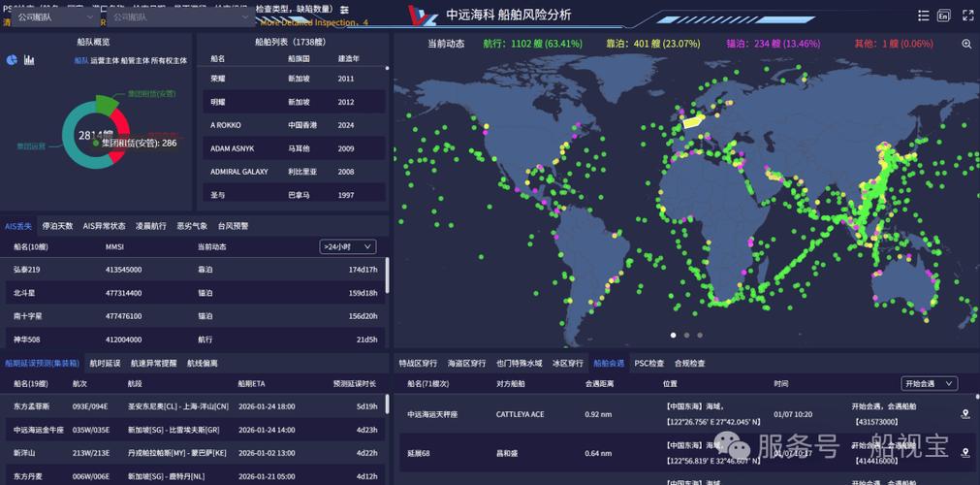Open the 开始会遇 filter dropdown
The width and height of the screenshot is (980, 485).
coord(930,383)
